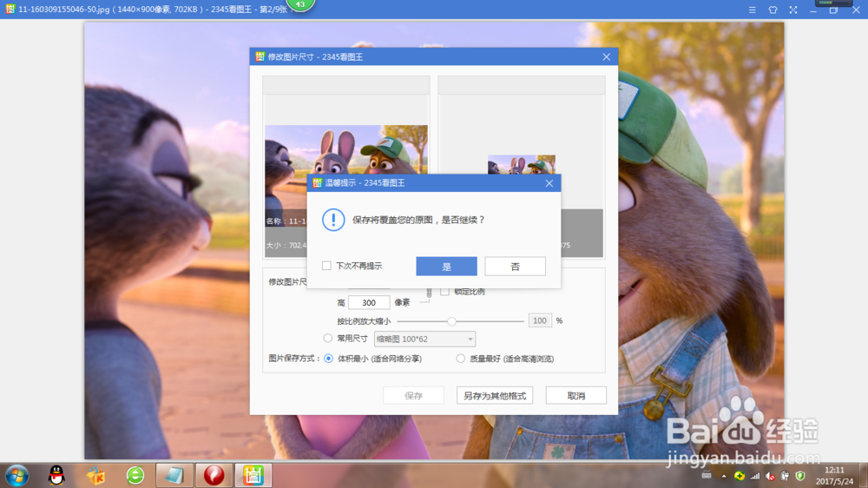The width and height of the screenshot is (868, 488).
Task: Click the 高 pixel input field showing 300
Action: 369,303
